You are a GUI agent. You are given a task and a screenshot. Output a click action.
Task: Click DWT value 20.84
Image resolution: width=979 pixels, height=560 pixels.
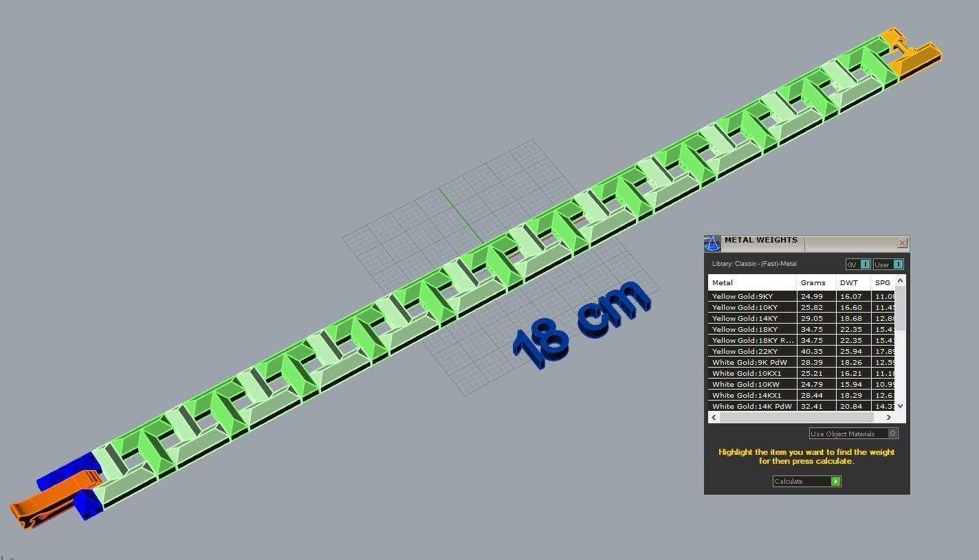[850, 406]
